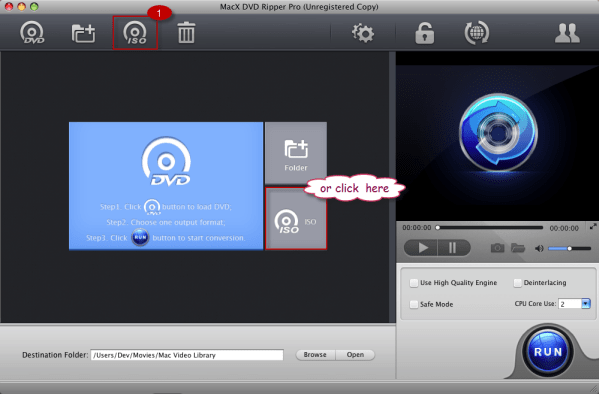The height and width of the screenshot is (394, 599).
Task: Open CPU Core Use dropdown
Action: click(x=586, y=304)
